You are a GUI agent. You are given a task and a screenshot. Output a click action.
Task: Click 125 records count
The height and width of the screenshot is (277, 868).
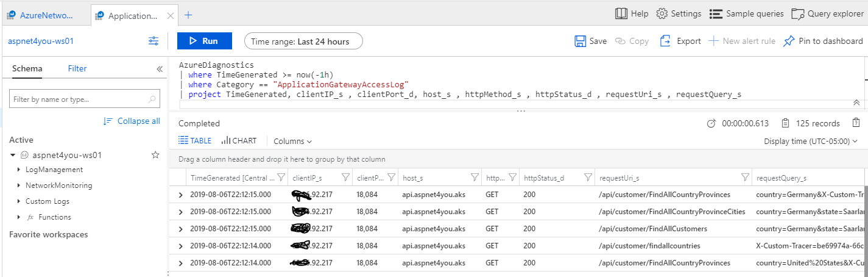click(x=818, y=123)
